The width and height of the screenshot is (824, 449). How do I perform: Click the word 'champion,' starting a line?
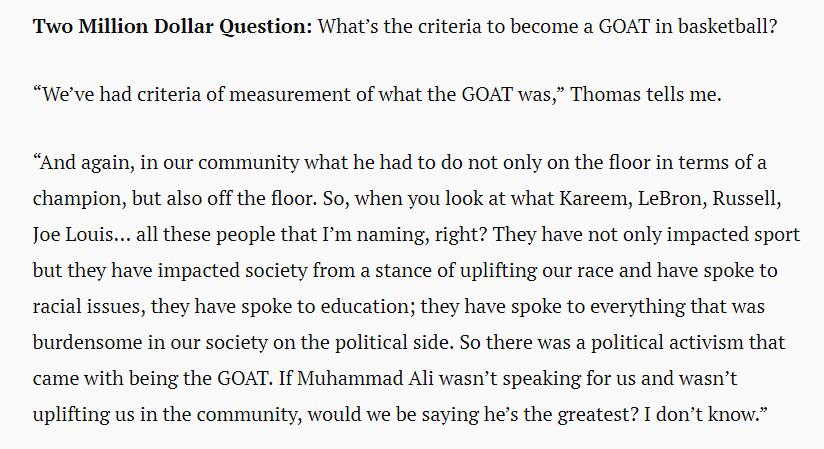[x=78, y=198]
